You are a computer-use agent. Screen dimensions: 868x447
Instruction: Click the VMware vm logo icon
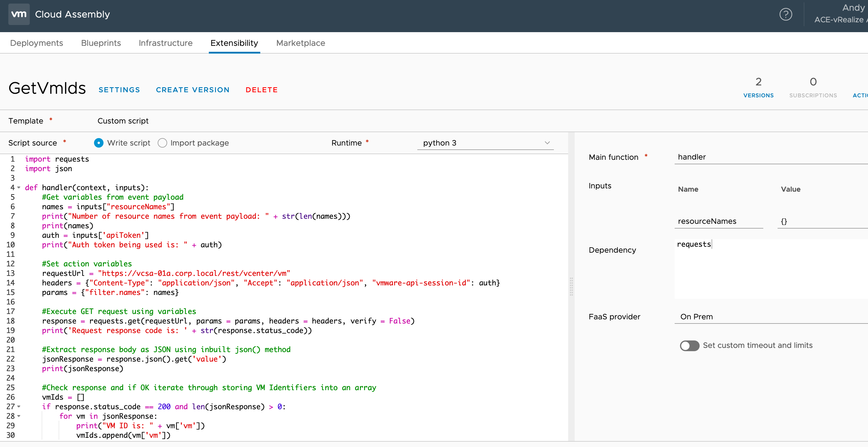click(x=19, y=14)
